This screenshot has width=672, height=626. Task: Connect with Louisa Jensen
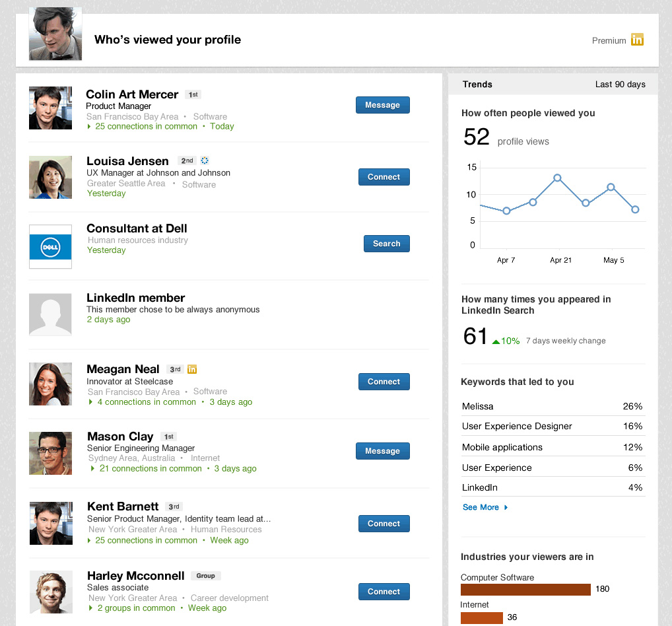pos(384,177)
